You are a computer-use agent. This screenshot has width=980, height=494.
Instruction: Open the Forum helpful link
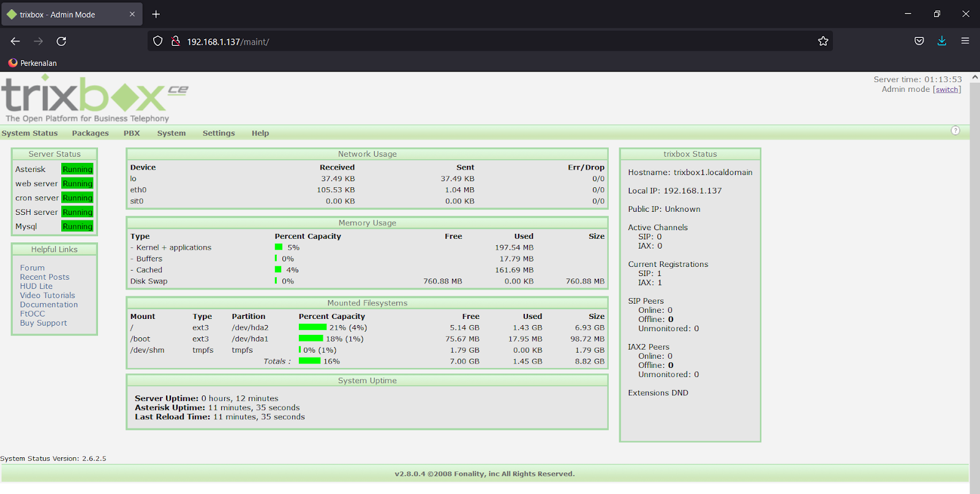[32, 268]
